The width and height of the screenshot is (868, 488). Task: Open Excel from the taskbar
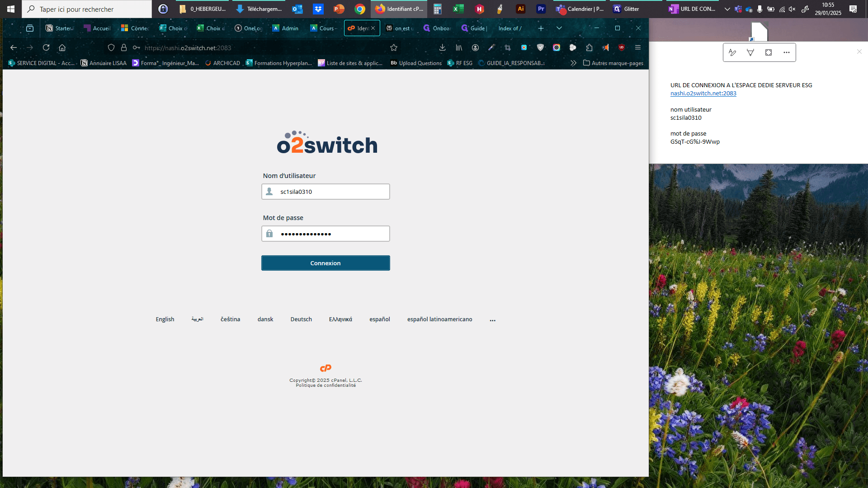pyautogui.click(x=458, y=9)
